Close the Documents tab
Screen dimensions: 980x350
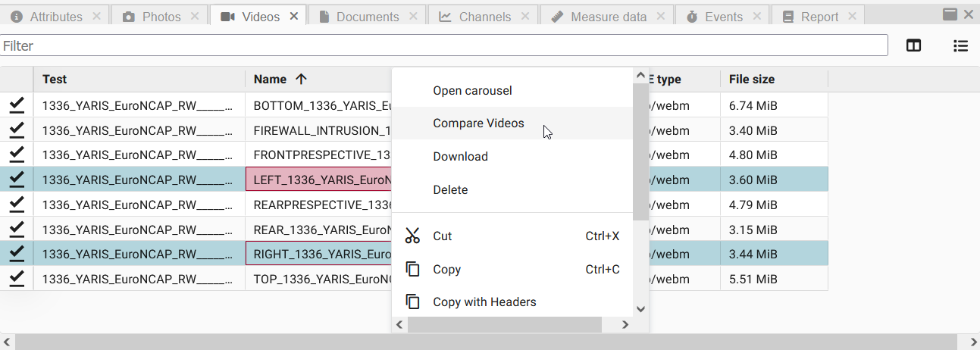(x=413, y=16)
